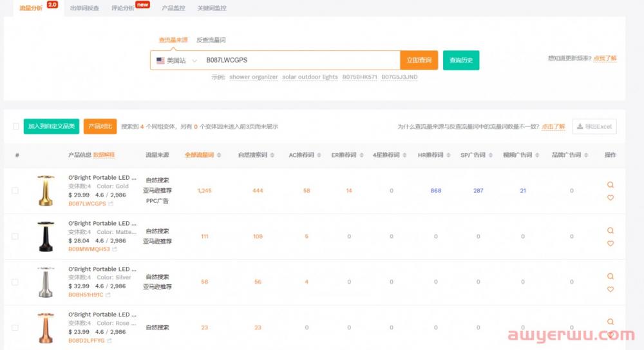
Task: Sort by 自然搜索词 column arrows
Action: pos(273,155)
